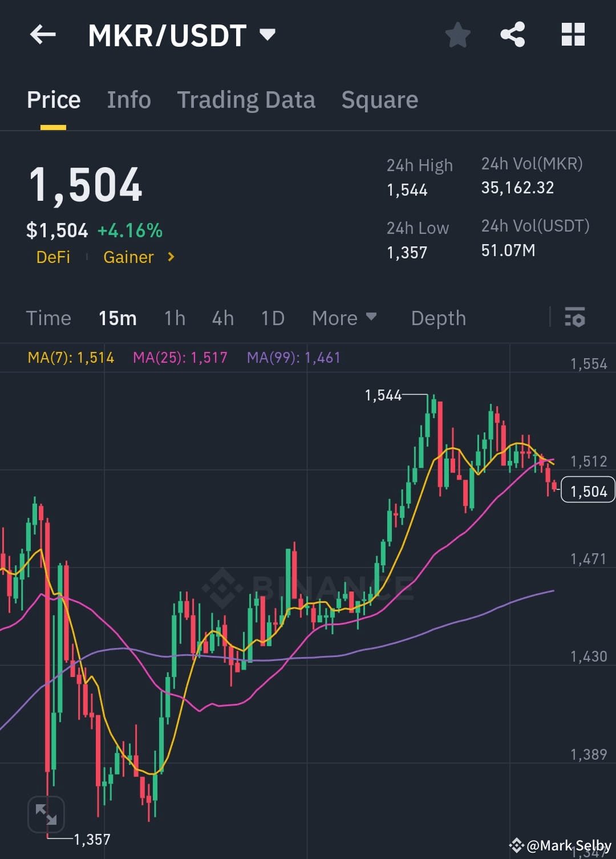
Task: Switch to the Trading Data tab
Action: pos(246,99)
